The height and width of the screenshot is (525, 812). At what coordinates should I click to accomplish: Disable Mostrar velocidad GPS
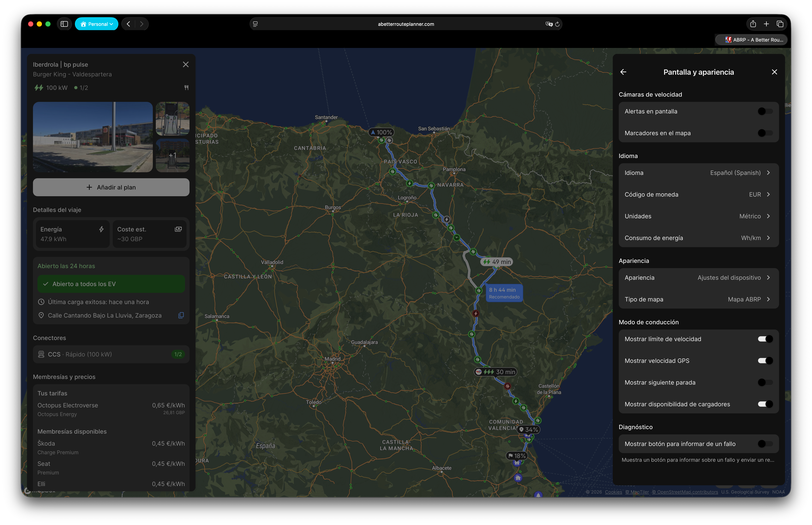coord(765,361)
